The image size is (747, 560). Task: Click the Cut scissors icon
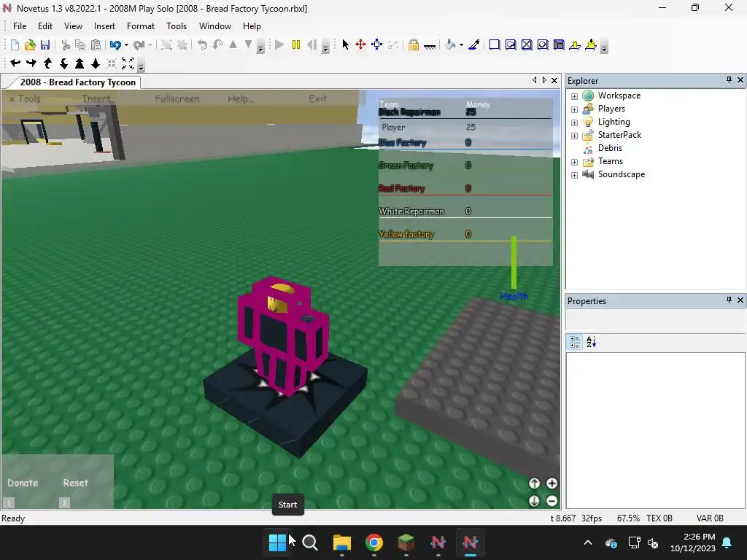tap(66, 44)
